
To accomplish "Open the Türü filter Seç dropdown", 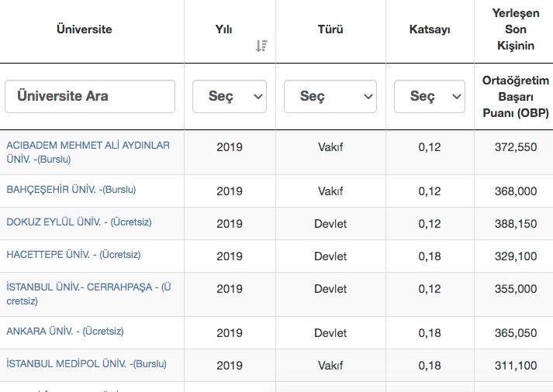I will [330, 97].
